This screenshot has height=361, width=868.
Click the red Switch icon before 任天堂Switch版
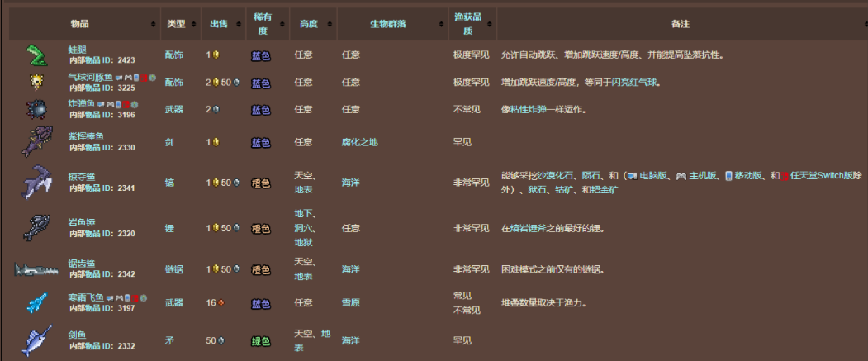click(784, 176)
